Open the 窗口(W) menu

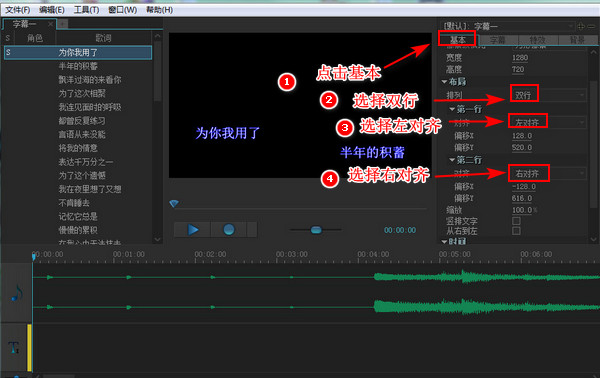coord(122,10)
